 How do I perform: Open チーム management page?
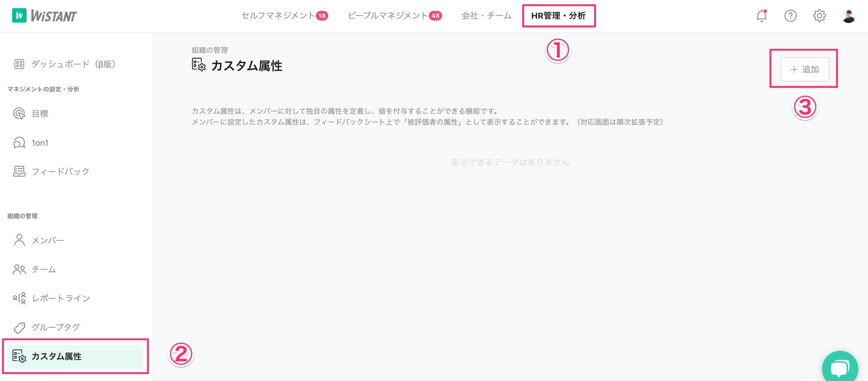click(43, 269)
